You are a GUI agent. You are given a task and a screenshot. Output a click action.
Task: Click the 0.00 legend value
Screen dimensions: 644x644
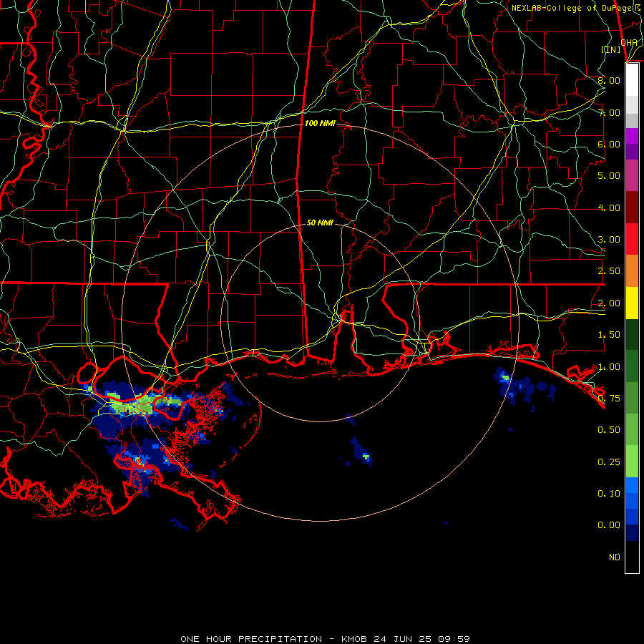coord(609,525)
